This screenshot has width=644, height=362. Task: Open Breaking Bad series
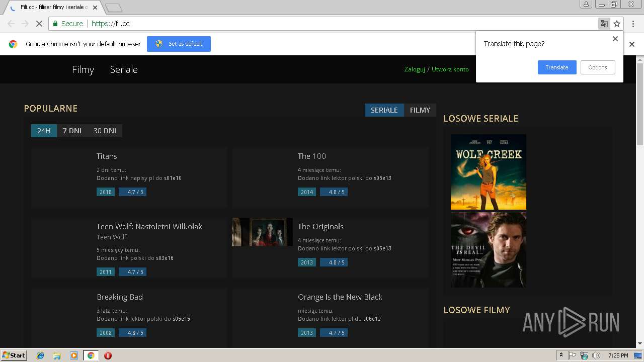click(x=120, y=297)
